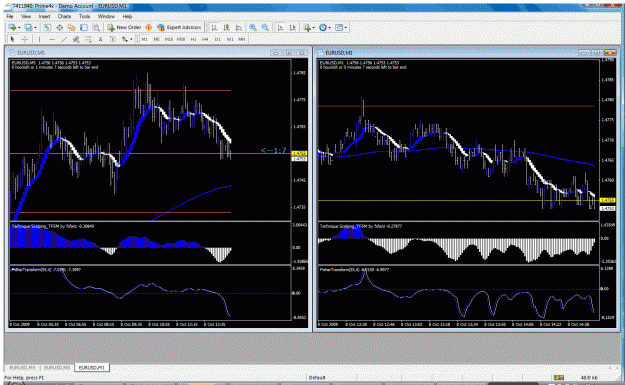Open the File menu
This screenshot has height=385, width=625.
point(10,16)
